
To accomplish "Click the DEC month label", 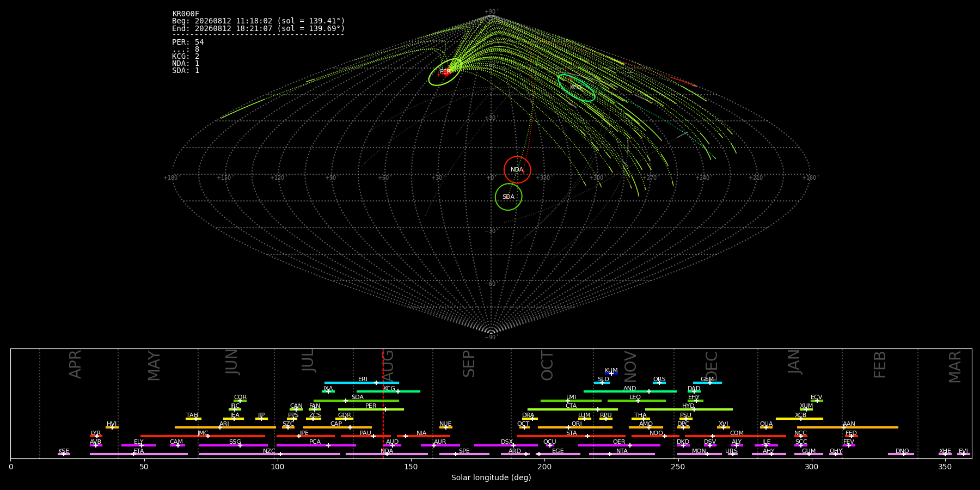I will coord(712,365).
